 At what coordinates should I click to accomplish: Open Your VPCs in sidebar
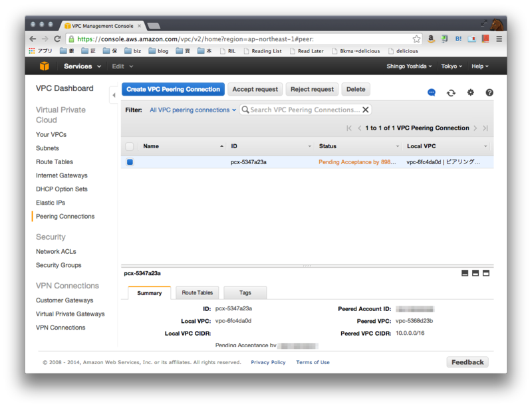pyautogui.click(x=51, y=135)
